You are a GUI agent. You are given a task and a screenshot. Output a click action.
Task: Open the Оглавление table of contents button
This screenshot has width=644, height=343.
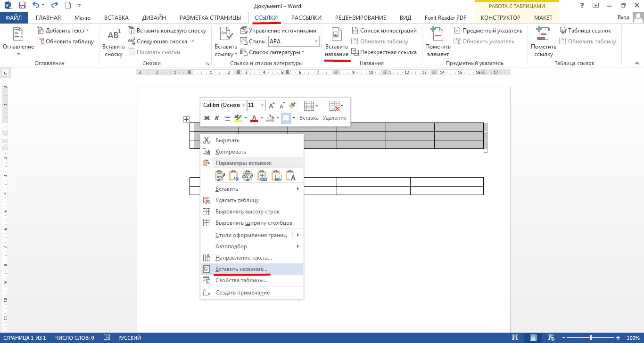[x=18, y=42]
